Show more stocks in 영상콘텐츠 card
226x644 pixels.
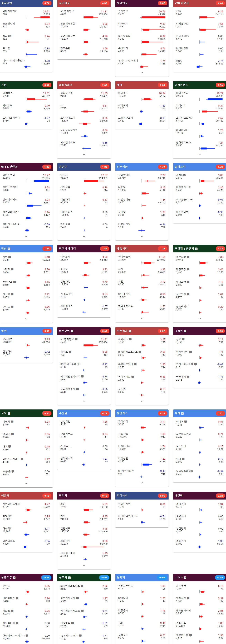coord(200,155)
